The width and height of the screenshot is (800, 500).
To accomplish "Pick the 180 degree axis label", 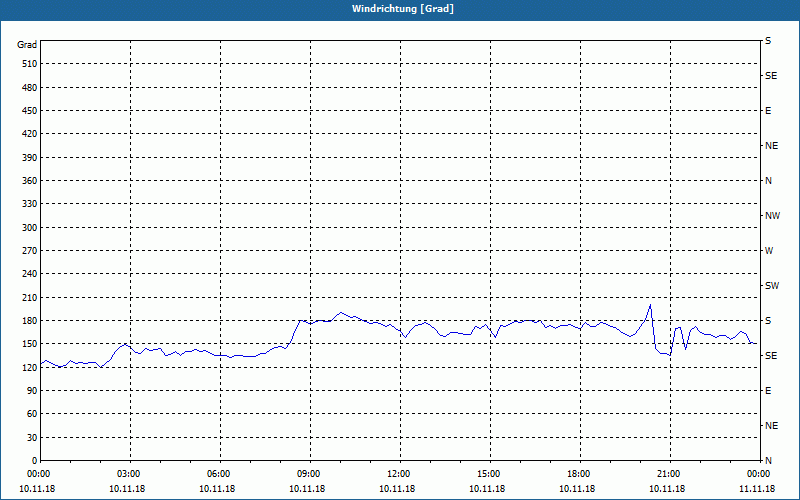I will (x=30, y=321).
